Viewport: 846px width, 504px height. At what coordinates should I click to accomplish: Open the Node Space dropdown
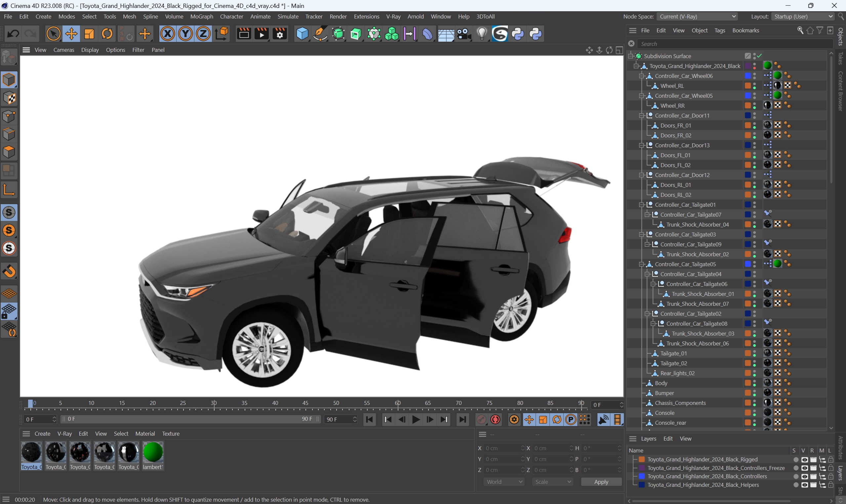click(x=697, y=17)
